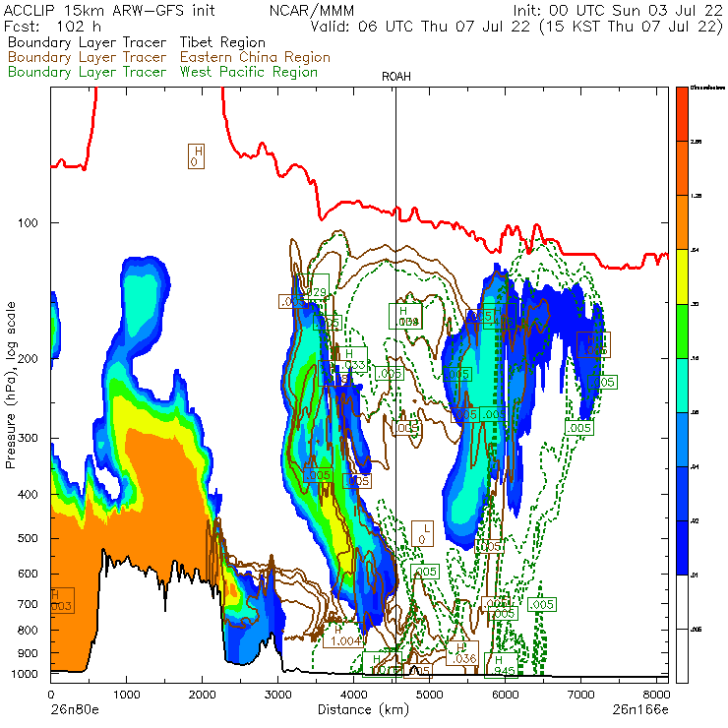This screenshot has height=728, width=728.
Task: Select the 'ROAH' station label above plot
Action: (x=396, y=77)
